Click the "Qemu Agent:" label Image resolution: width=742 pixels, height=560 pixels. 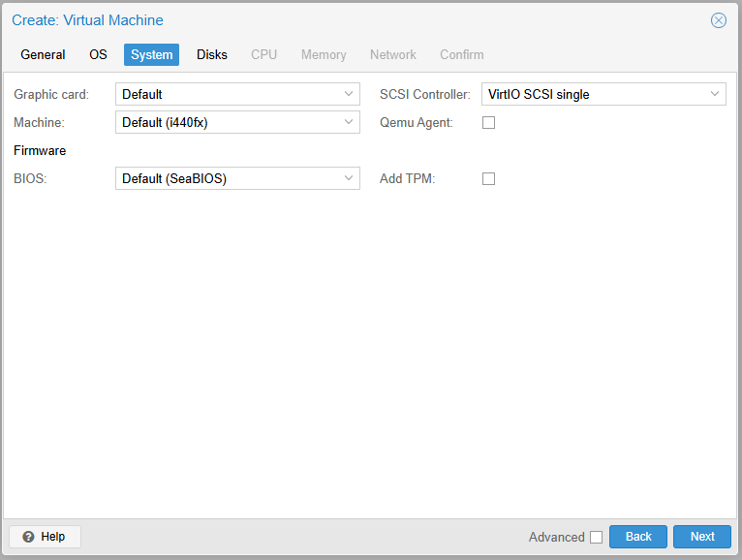[x=417, y=123]
